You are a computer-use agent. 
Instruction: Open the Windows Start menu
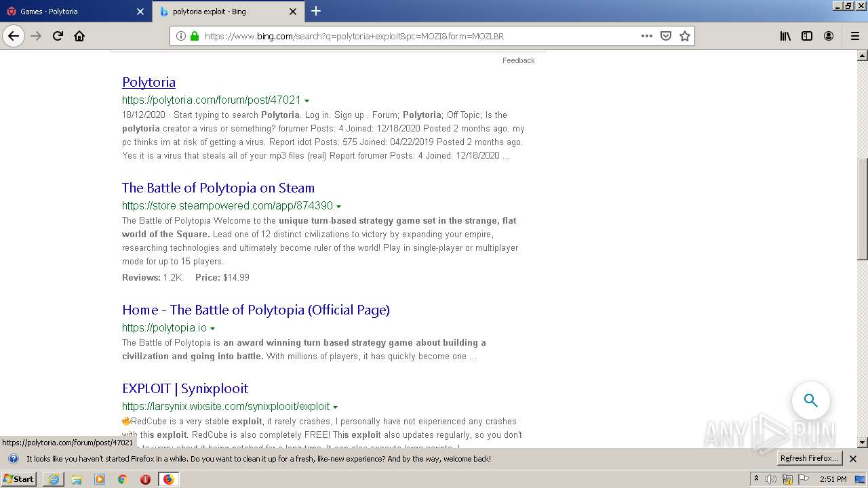18,479
